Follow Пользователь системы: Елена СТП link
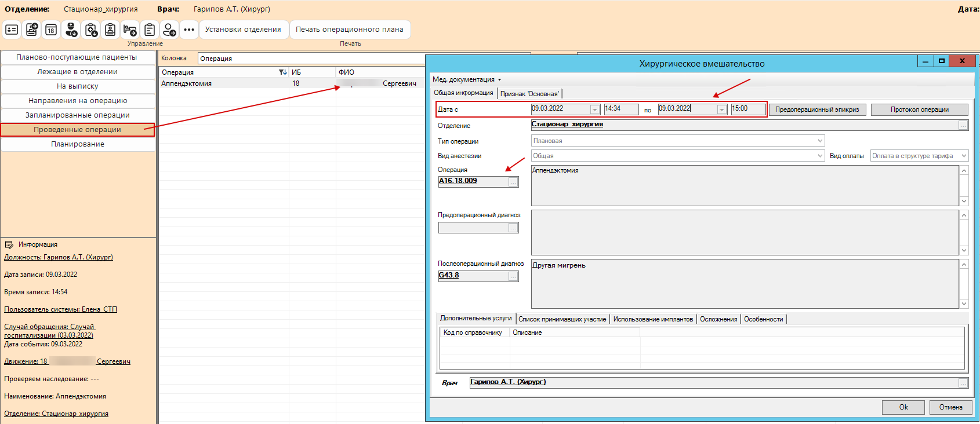The width and height of the screenshot is (980, 424). pyautogui.click(x=60, y=309)
